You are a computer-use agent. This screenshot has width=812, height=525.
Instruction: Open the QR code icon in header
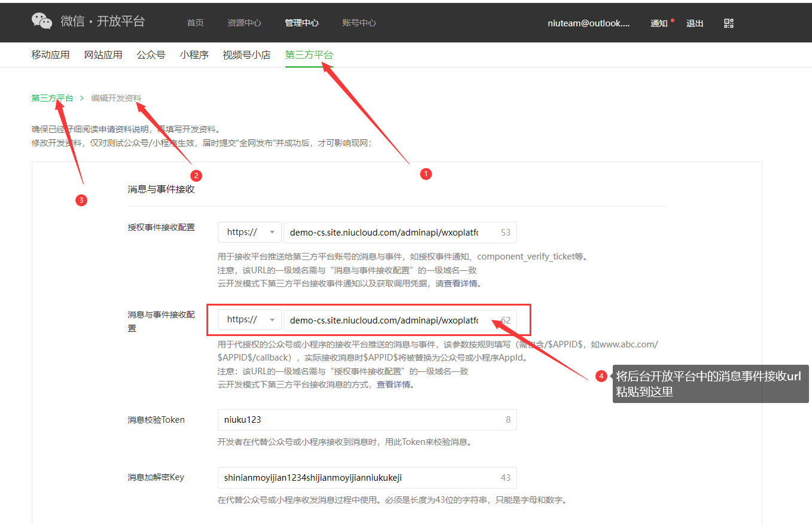[728, 23]
